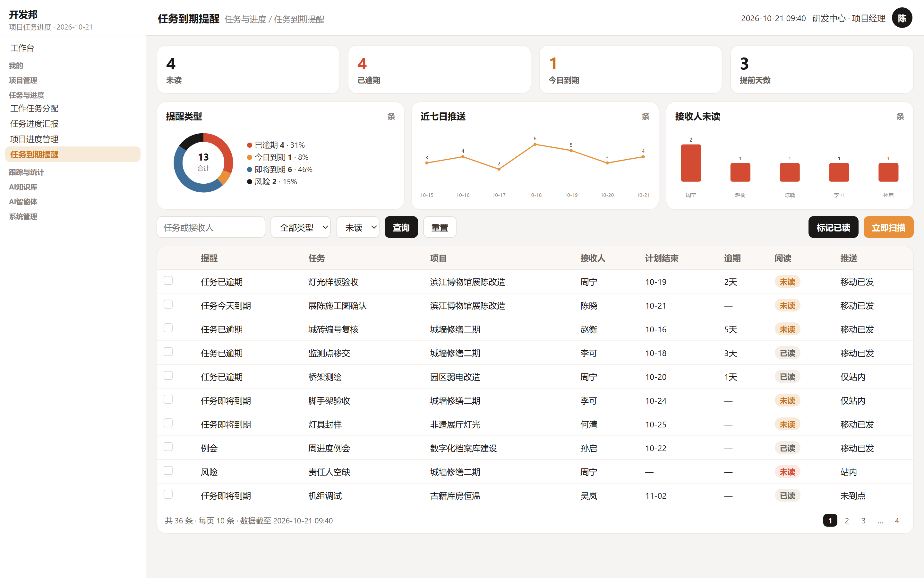This screenshot has height=578, width=924.
Task: Open the 今日到期 summary card
Action: coord(630,69)
